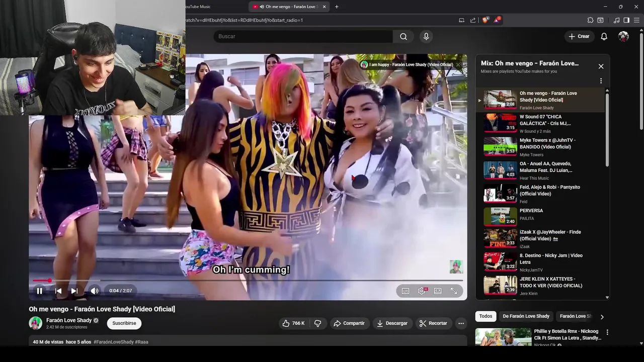Play Myke Towers BANDIDO from the mix
This screenshot has height=362, width=644.
tap(541, 147)
